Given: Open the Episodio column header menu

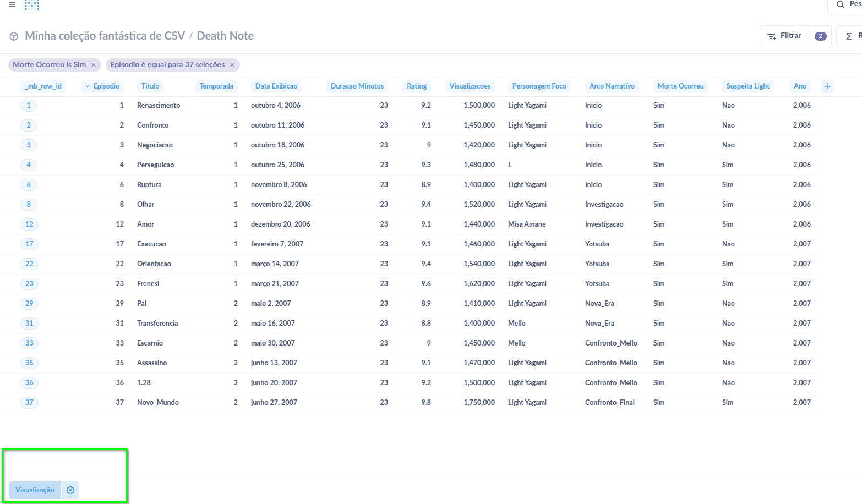Looking at the screenshot, I should pos(103,86).
